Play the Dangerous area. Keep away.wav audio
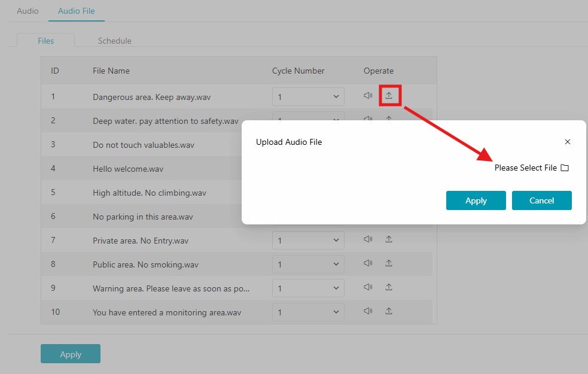The height and width of the screenshot is (374, 588). point(368,96)
